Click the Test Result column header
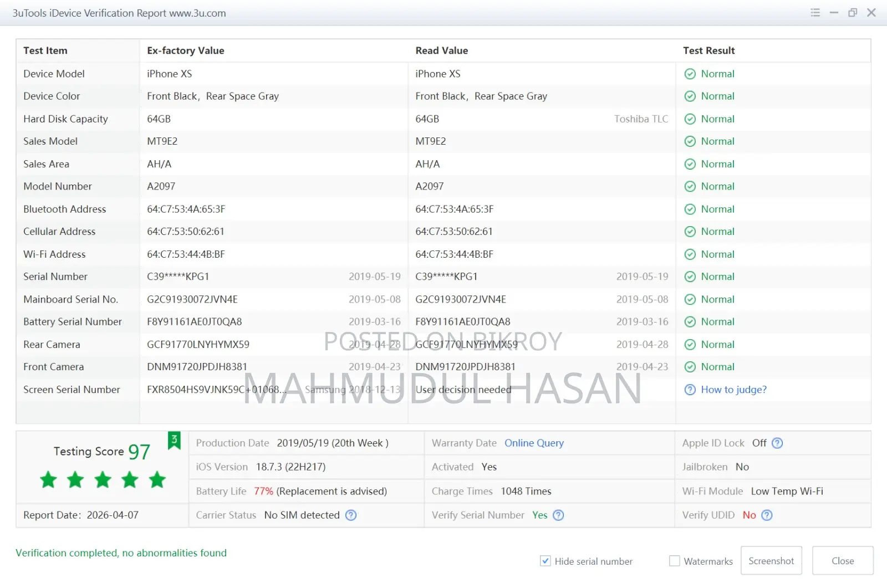Screen dimensions: 887x588 click(x=708, y=50)
